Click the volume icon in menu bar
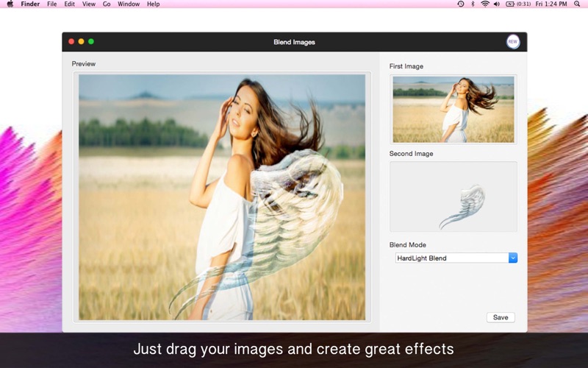Viewport: 588px width, 368px height. pos(497,4)
